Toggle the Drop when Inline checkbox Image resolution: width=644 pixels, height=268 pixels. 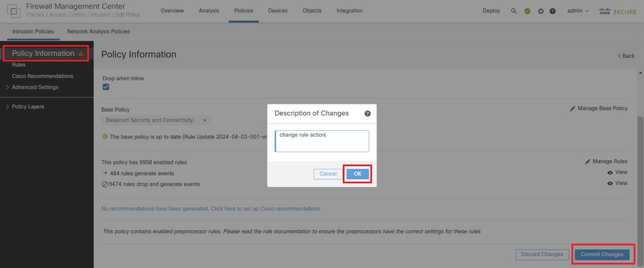pos(106,87)
